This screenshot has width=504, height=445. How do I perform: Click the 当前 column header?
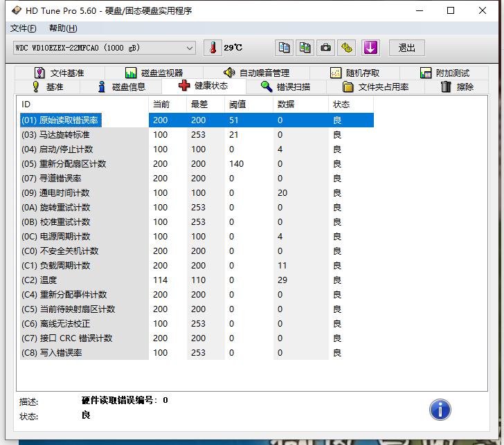point(168,104)
